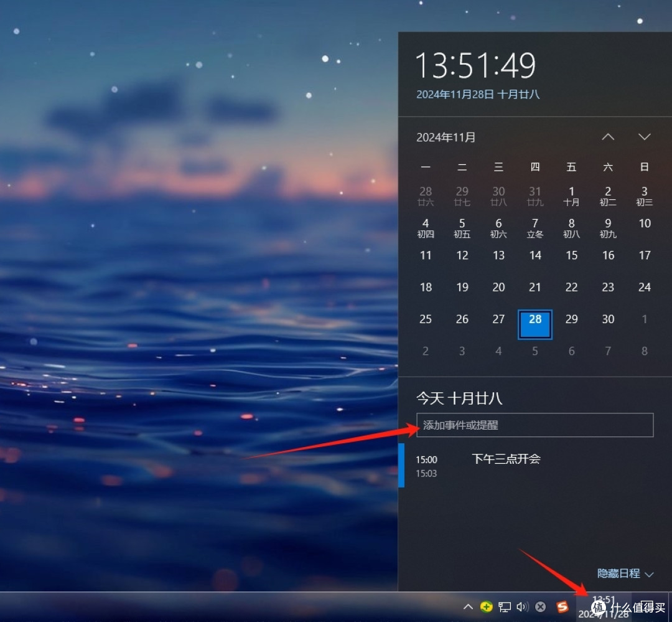This screenshot has height=622, width=672.
Task: Select November 11 in calendar
Action: pyautogui.click(x=426, y=256)
